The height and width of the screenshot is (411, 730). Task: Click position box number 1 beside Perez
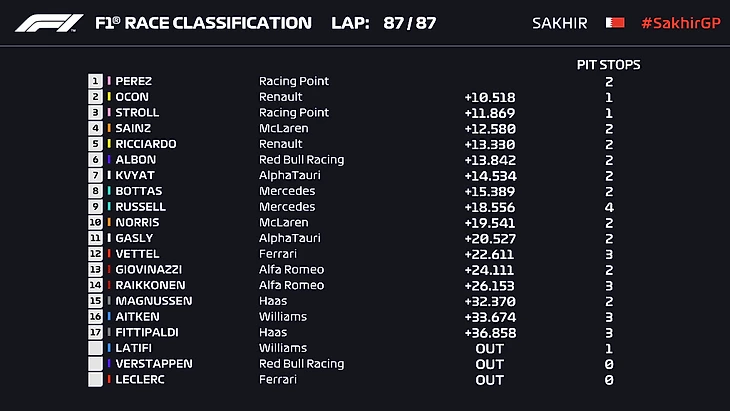(x=96, y=81)
